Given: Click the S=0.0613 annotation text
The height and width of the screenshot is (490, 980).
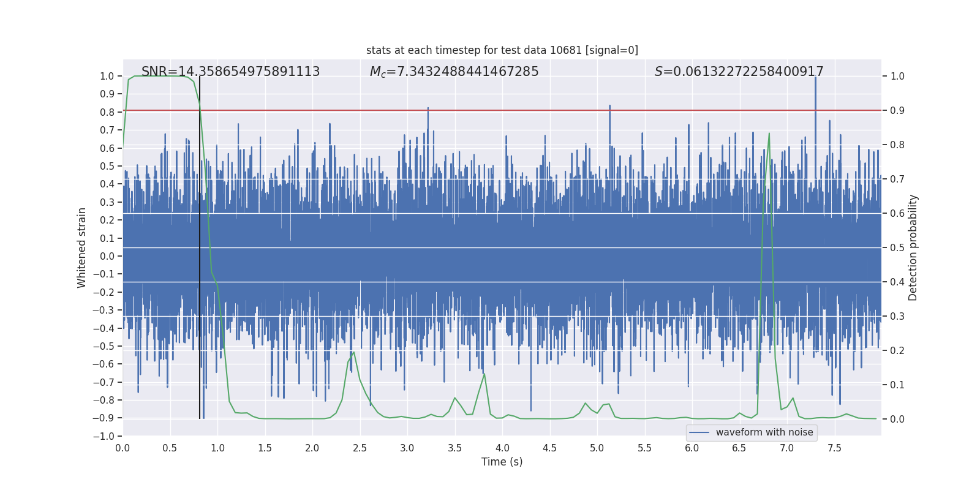Looking at the screenshot, I should [x=739, y=72].
